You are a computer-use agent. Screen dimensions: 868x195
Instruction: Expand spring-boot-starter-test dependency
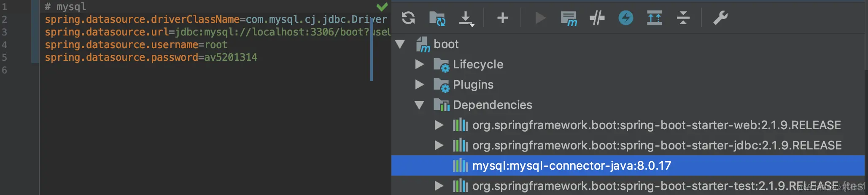coord(439,186)
